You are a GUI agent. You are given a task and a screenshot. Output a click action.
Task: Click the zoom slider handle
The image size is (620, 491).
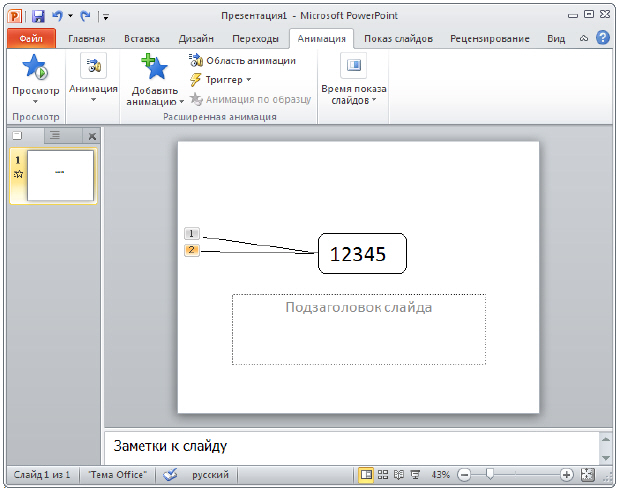(489, 474)
